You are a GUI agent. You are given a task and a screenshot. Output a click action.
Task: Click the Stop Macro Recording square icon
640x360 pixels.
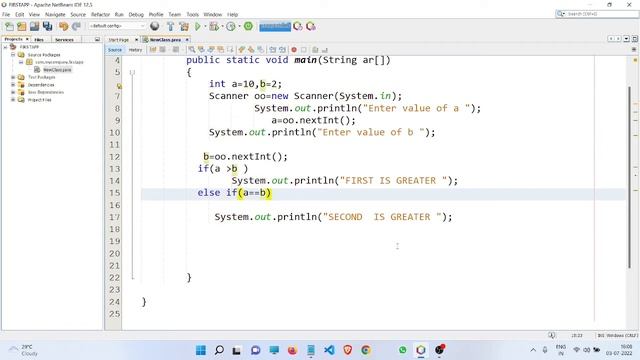pyautogui.click(x=304, y=50)
